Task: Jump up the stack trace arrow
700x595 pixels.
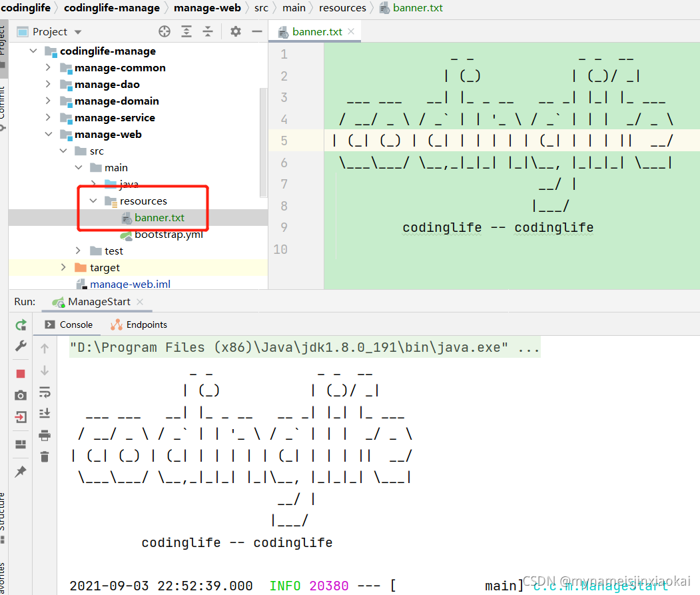Action: pyautogui.click(x=45, y=348)
